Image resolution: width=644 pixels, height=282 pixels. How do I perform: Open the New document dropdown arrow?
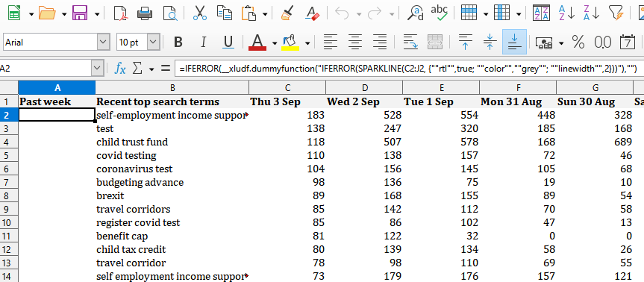click(31, 14)
